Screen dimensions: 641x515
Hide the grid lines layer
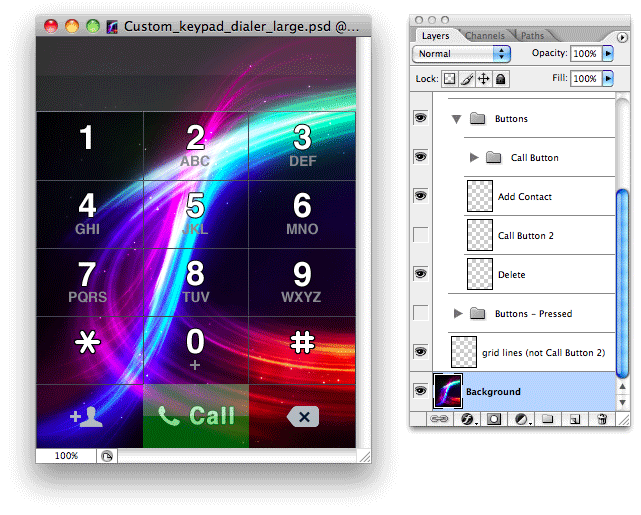(x=420, y=352)
